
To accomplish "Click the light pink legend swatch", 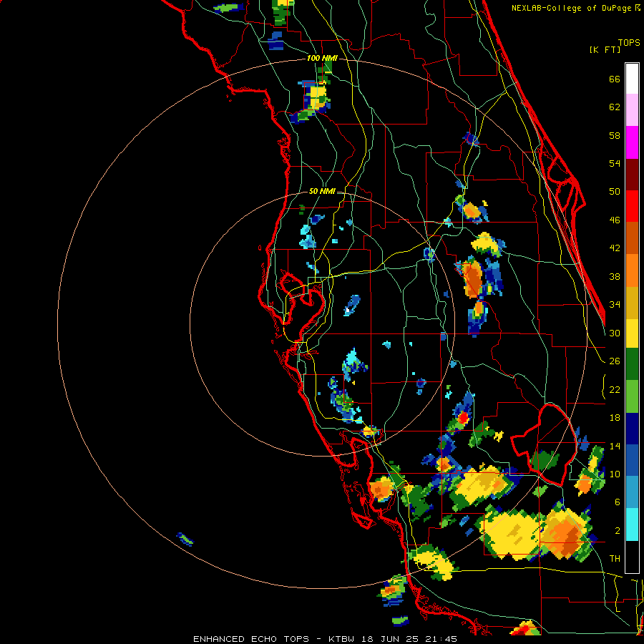I will (x=632, y=110).
